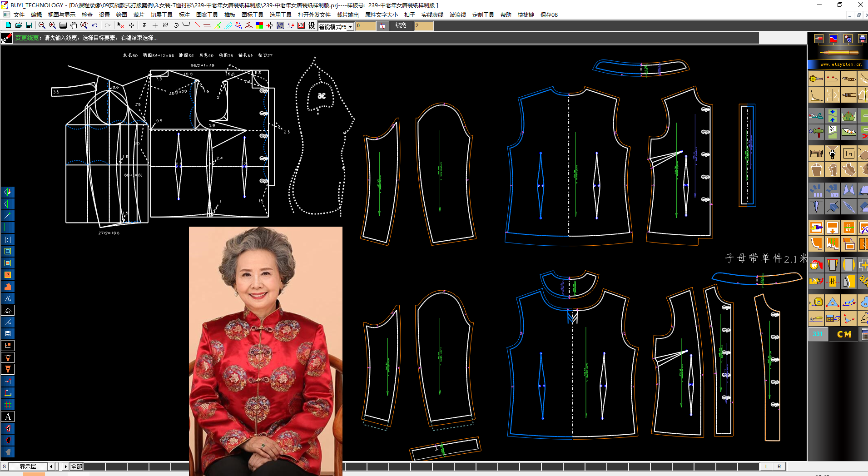Click the right arrow next to 显示层
This screenshot has height=476, width=868.
point(65,466)
